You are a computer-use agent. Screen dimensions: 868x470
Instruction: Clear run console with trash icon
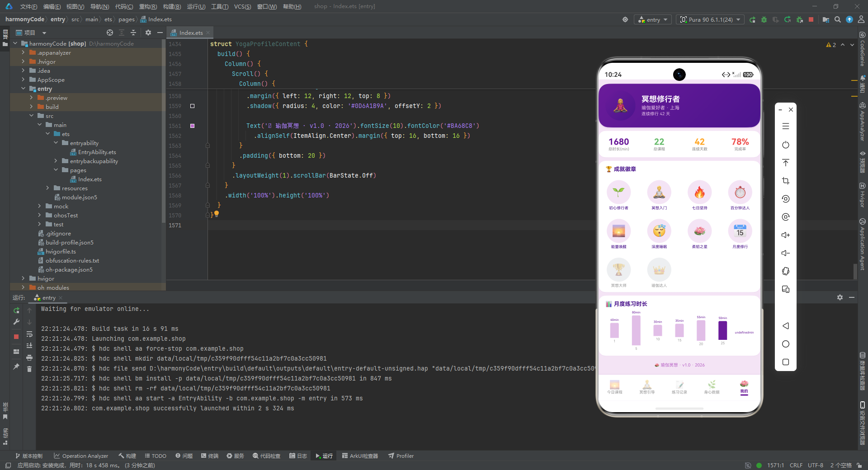click(29, 369)
